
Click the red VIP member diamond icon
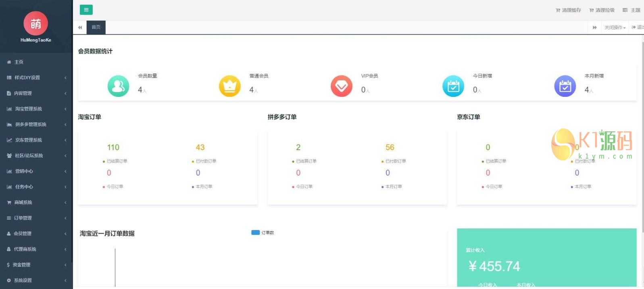[x=342, y=86]
